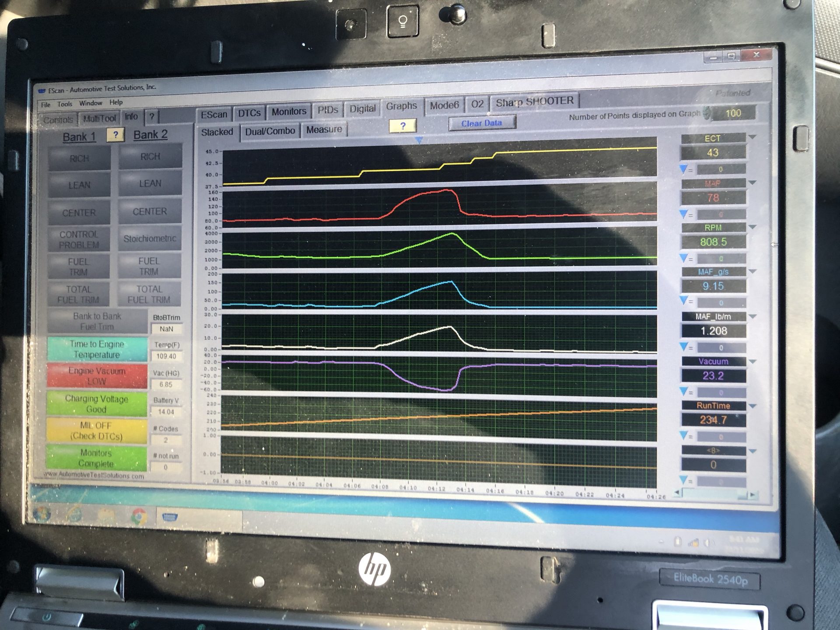
Task: Click the blue marker triangle below MAP value
Action: (x=683, y=214)
